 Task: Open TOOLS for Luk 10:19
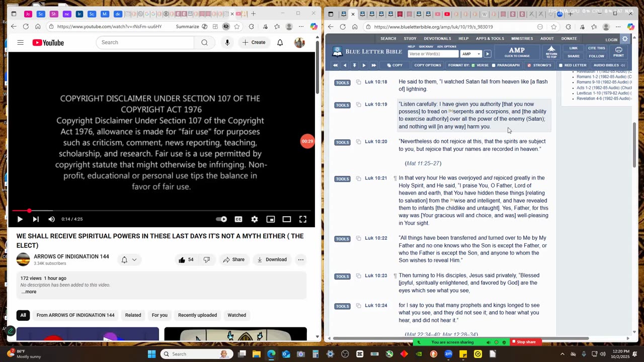342,105
